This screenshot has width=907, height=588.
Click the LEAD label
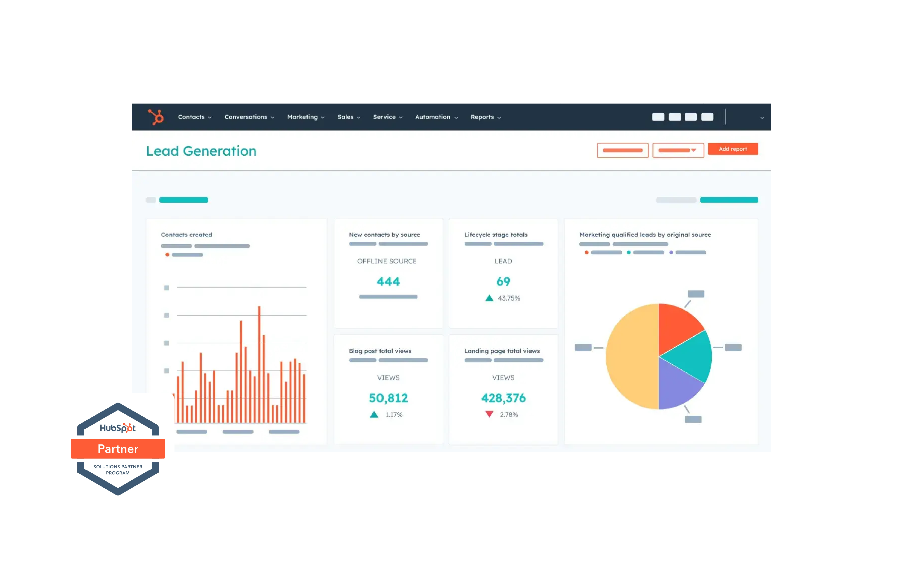coord(503,261)
